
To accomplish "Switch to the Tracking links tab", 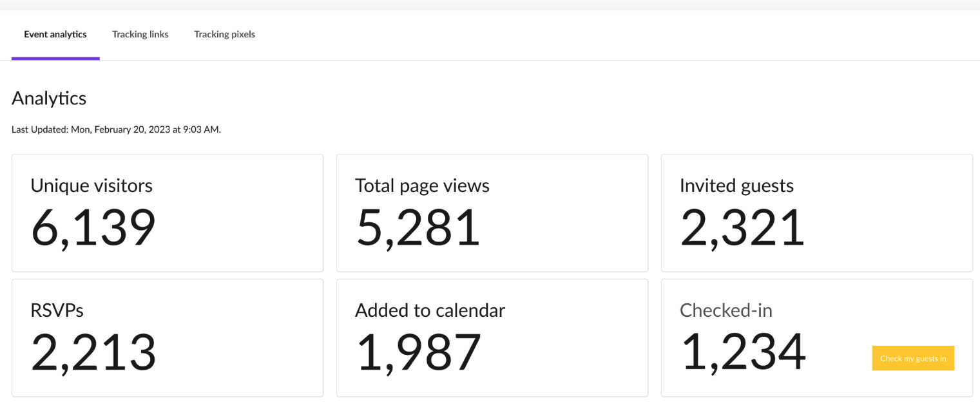I will [x=140, y=35].
